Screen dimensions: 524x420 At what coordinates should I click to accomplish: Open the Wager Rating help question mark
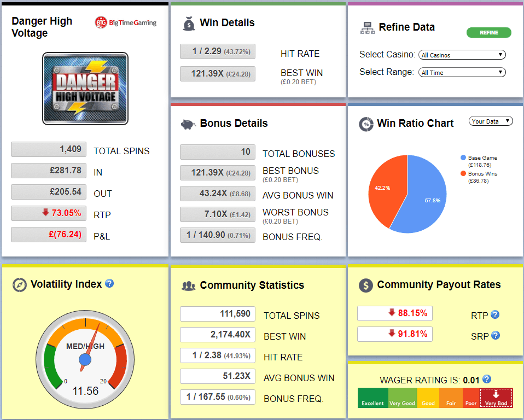click(487, 379)
